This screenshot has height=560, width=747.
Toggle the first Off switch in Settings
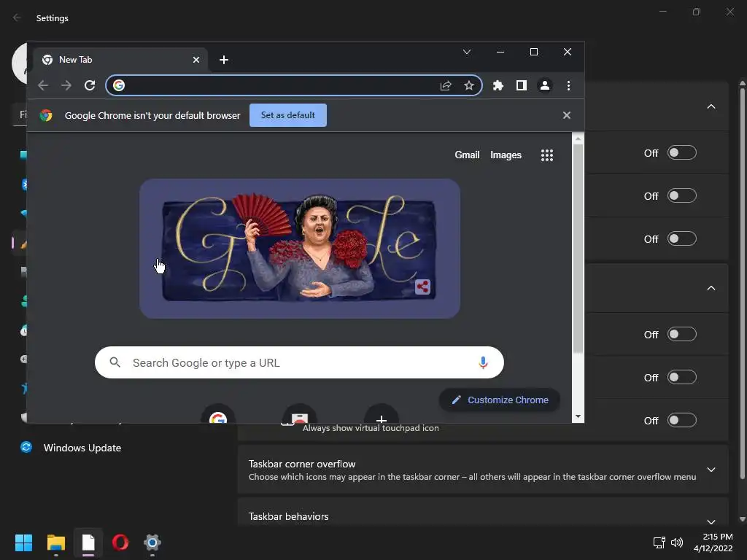click(682, 153)
